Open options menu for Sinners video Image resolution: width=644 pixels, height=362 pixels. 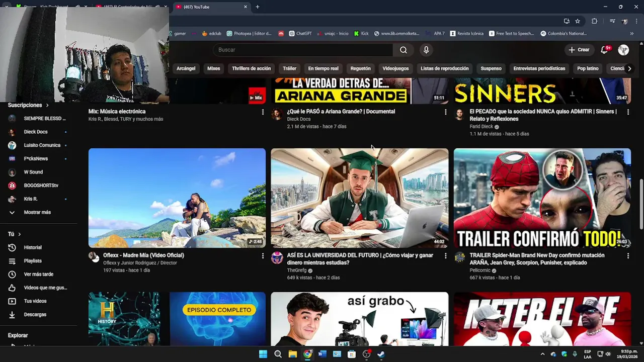628,112
